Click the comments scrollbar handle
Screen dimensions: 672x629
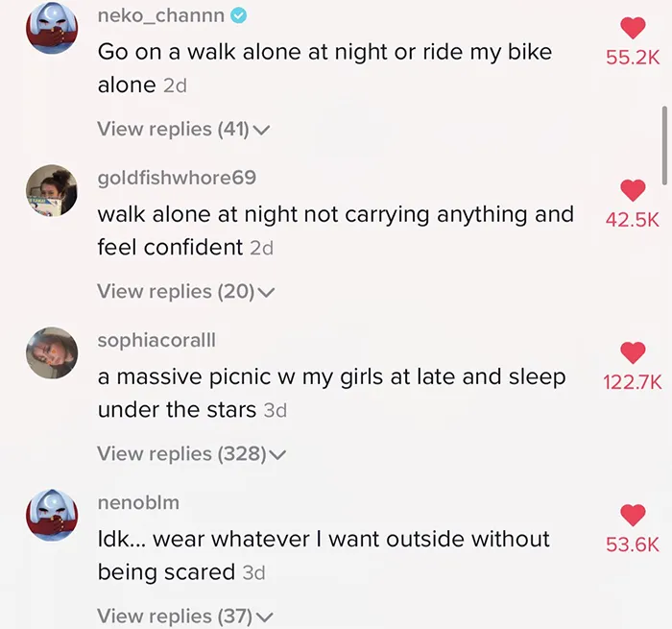[664, 145]
